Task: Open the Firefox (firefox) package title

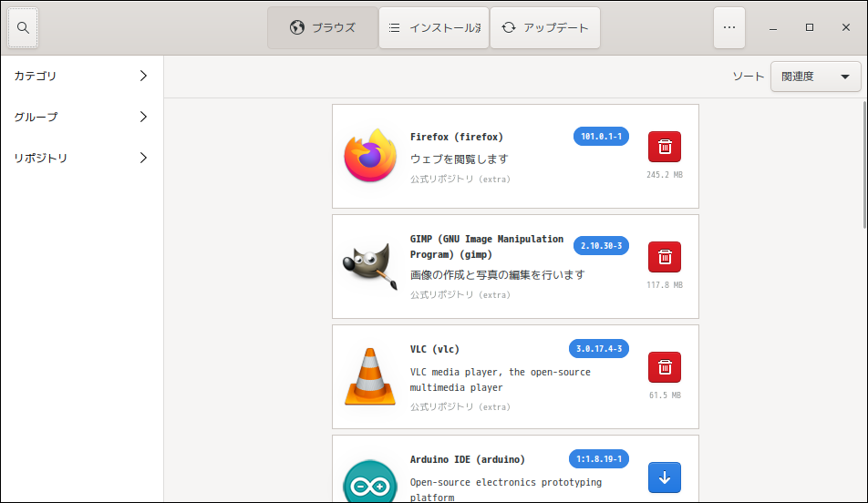Action: (457, 137)
